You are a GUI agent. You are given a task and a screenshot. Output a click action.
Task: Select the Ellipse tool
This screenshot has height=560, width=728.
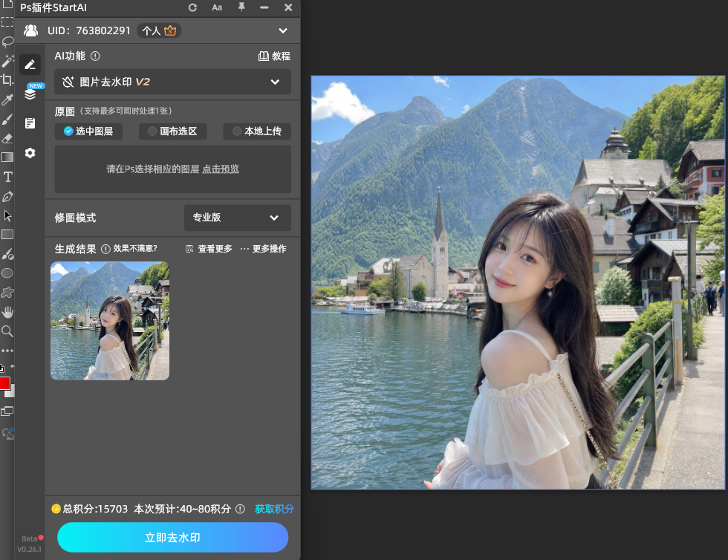tap(7, 273)
